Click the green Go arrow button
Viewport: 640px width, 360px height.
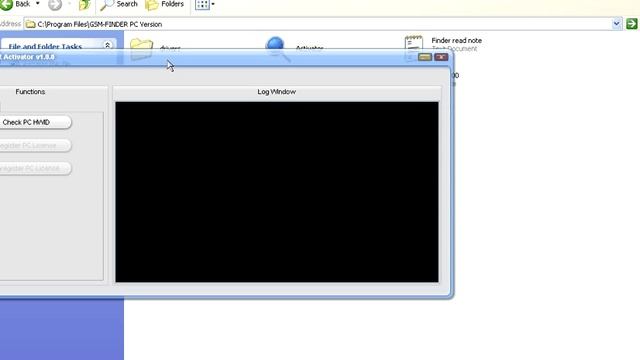click(632, 24)
